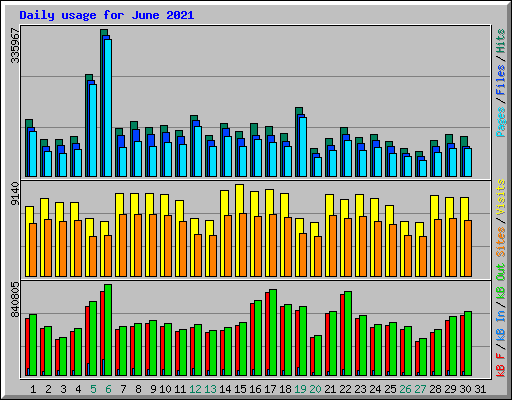Viewport: 512px width, 400px height.
Task: Click day label 3 on the x-axis
Action: click(x=63, y=389)
